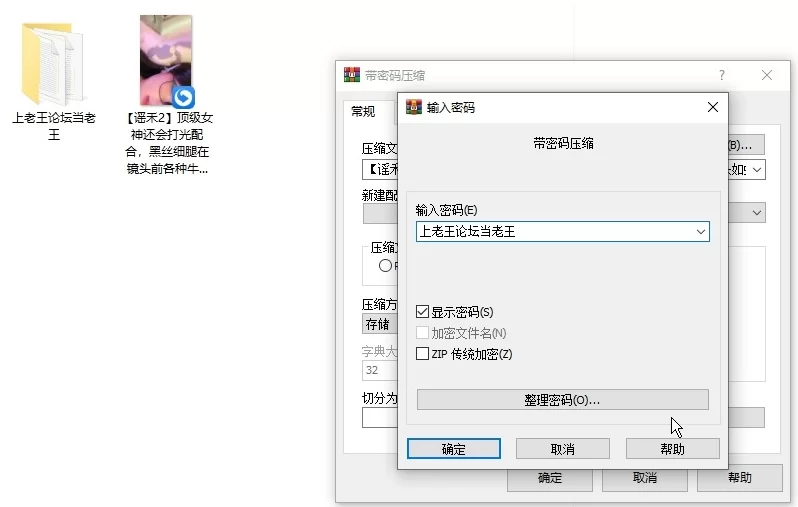Uncheck the 显示密码(S) checkbox

(422, 312)
